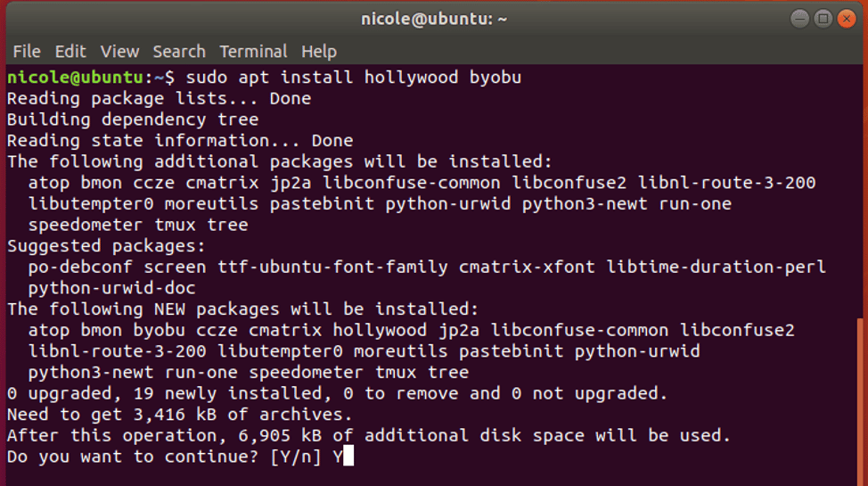Viewport: 868px width, 486px height.
Task: Maximize the terminal window
Action: pos(823,19)
